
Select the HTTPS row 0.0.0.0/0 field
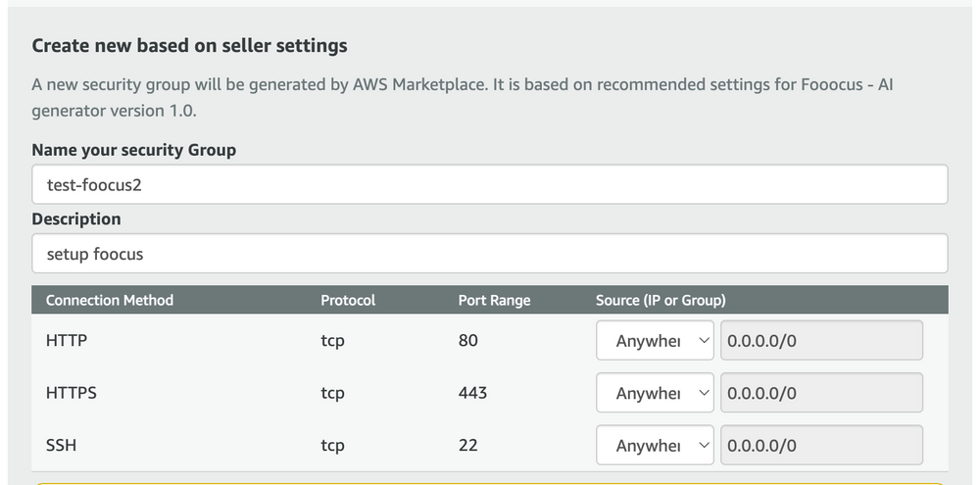tap(821, 393)
